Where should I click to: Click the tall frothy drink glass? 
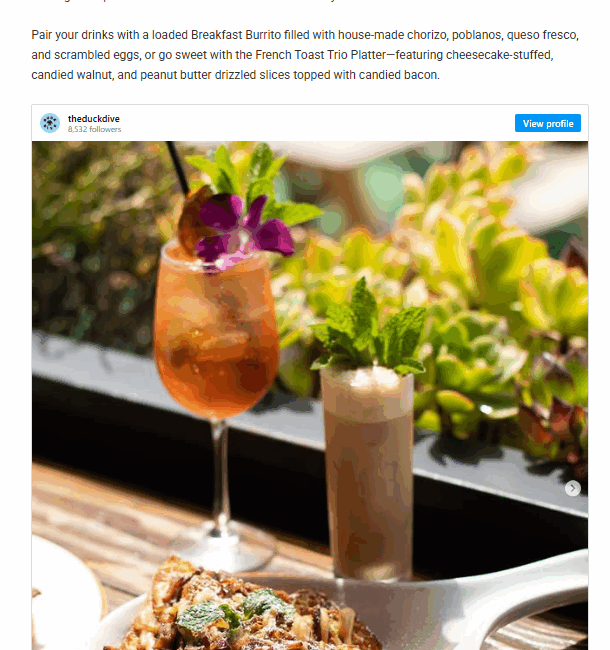point(368,473)
